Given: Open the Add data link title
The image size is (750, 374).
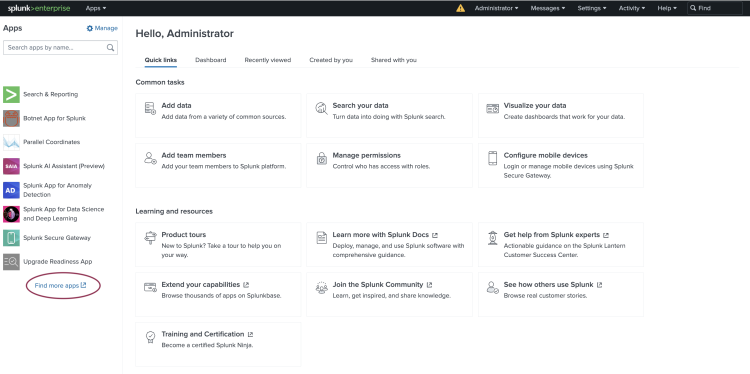Looking at the screenshot, I should [176, 105].
